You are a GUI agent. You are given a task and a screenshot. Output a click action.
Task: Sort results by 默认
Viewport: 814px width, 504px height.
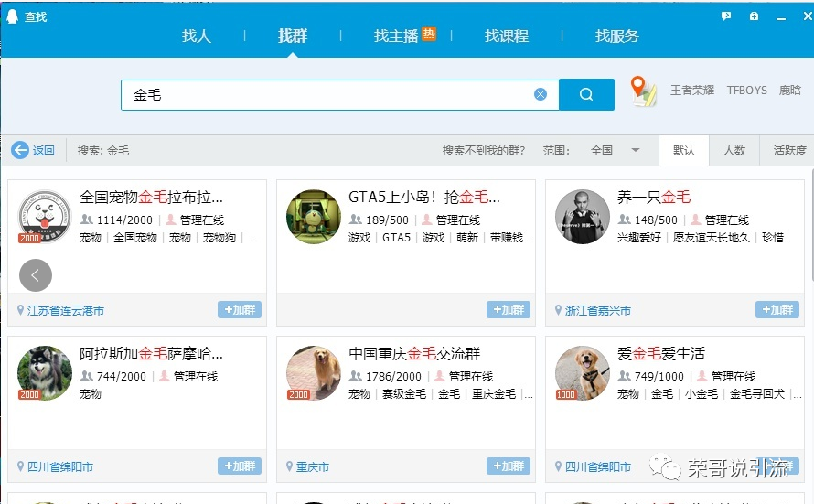click(x=684, y=151)
